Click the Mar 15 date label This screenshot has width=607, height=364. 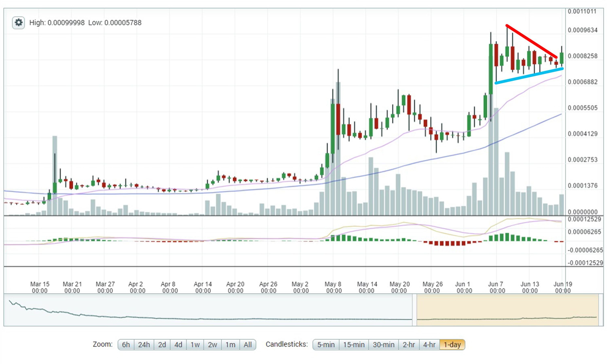[40, 288]
